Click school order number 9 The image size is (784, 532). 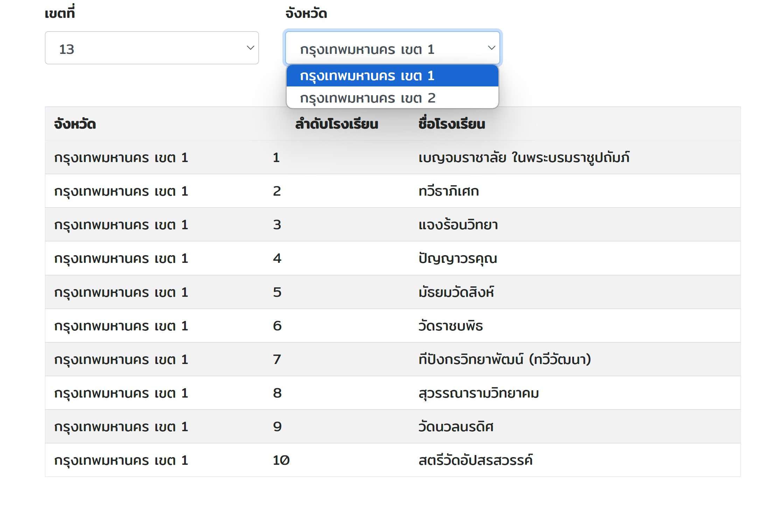pyautogui.click(x=277, y=426)
